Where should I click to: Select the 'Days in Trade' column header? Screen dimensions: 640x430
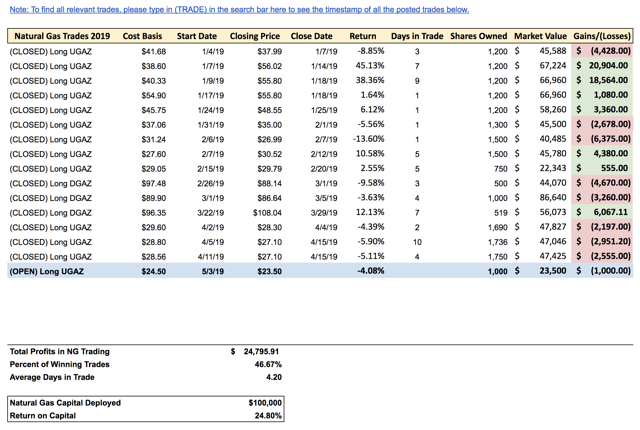pyautogui.click(x=417, y=36)
